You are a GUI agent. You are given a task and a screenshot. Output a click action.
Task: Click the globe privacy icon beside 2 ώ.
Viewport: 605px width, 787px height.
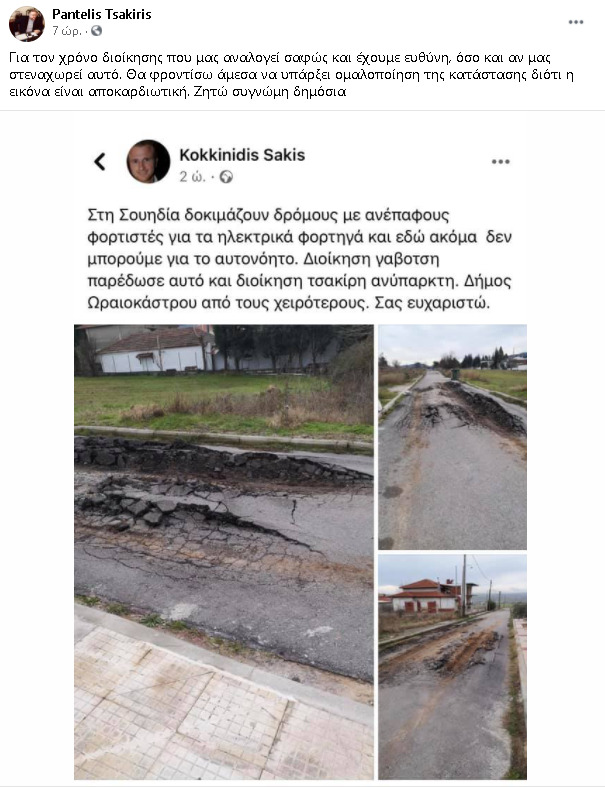[226, 177]
